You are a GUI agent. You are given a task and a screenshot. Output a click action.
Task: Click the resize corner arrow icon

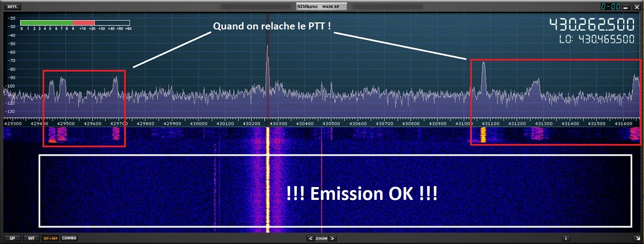tap(637, 238)
